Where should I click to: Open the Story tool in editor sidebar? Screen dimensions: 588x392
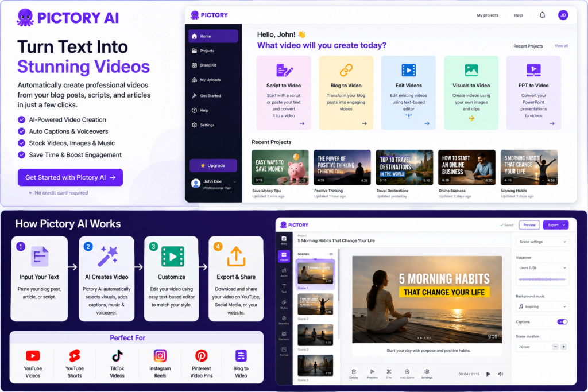coord(284,240)
